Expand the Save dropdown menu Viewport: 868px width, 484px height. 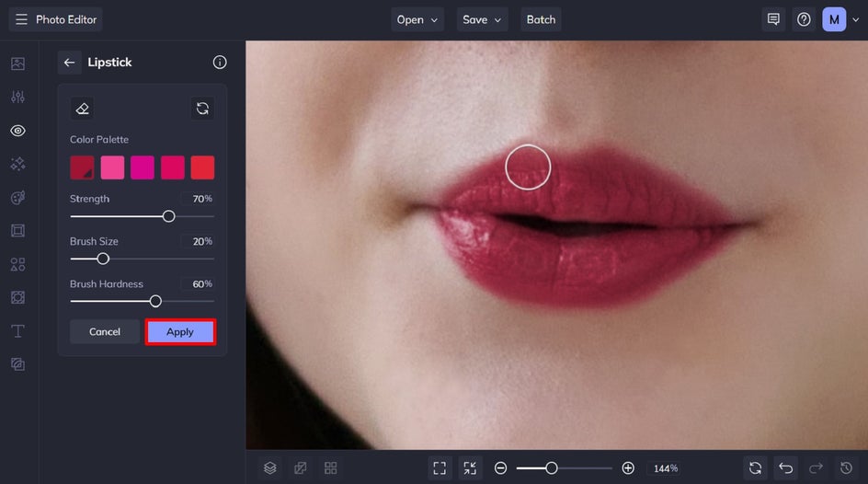tap(483, 19)
